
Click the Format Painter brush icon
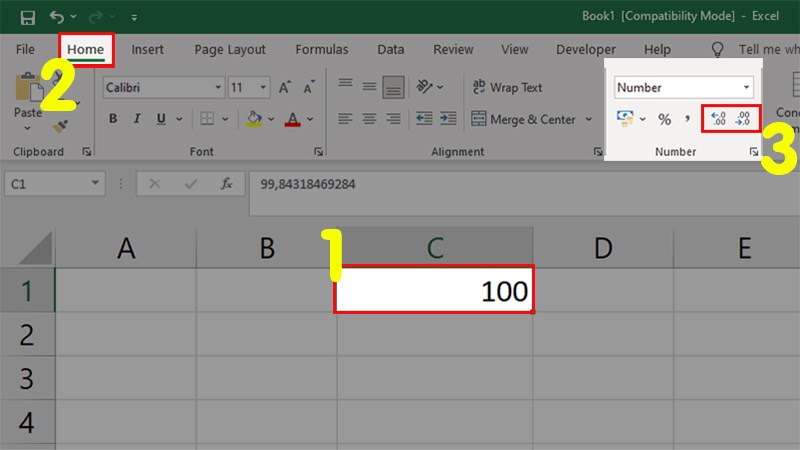click(x=61, y=127)
